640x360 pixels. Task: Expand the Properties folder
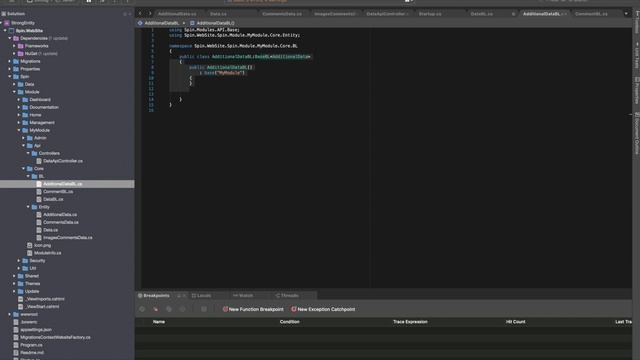point(10,69)
